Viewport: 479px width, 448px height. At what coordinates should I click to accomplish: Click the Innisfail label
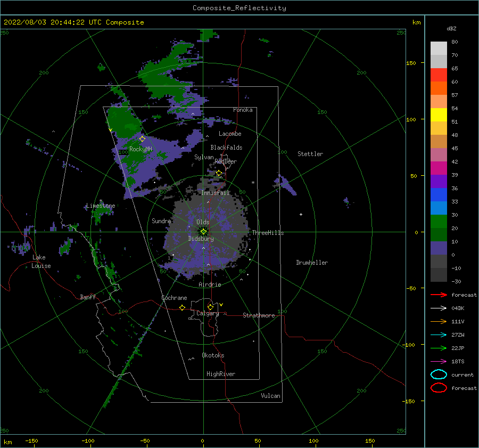tap(216, 193)
